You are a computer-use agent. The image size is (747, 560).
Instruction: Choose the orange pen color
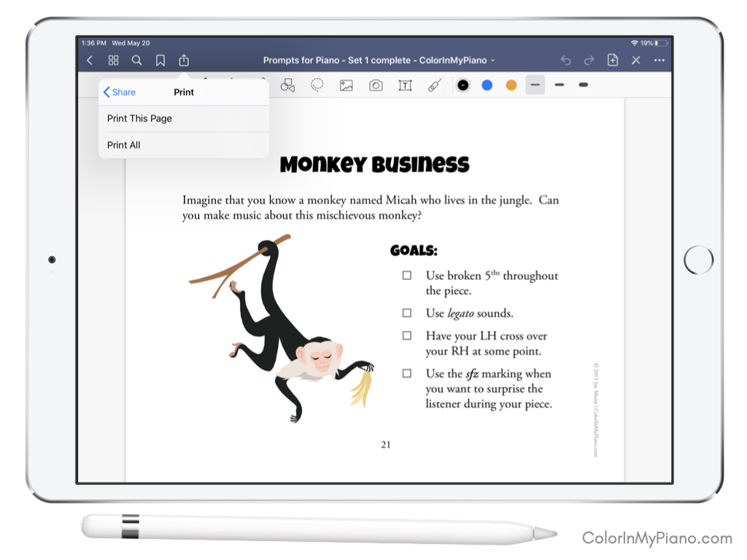coord(511,85)
